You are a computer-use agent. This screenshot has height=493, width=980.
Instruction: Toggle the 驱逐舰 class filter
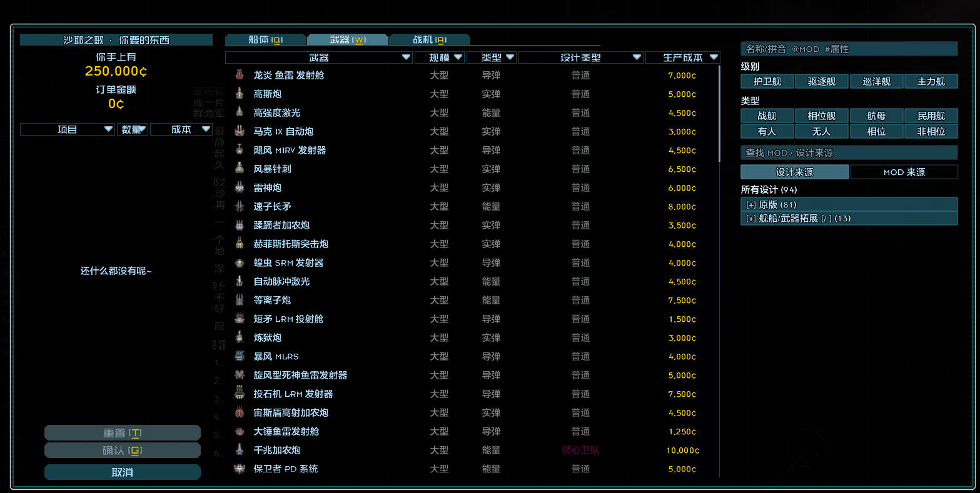click(822, 81)
